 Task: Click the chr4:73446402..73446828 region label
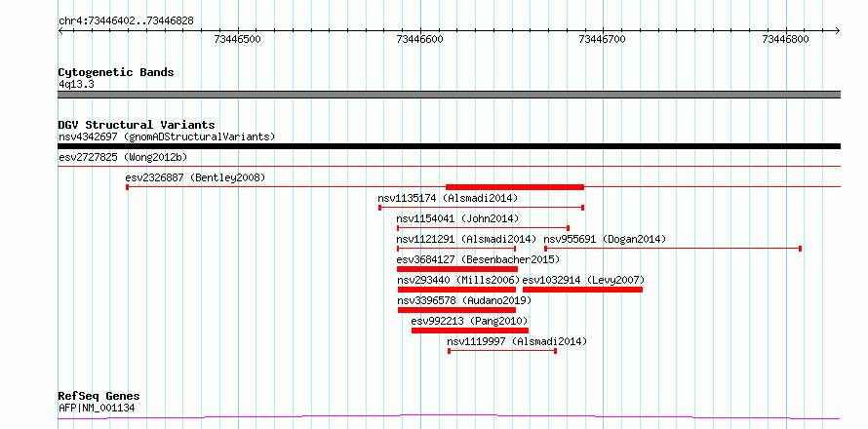126,20
